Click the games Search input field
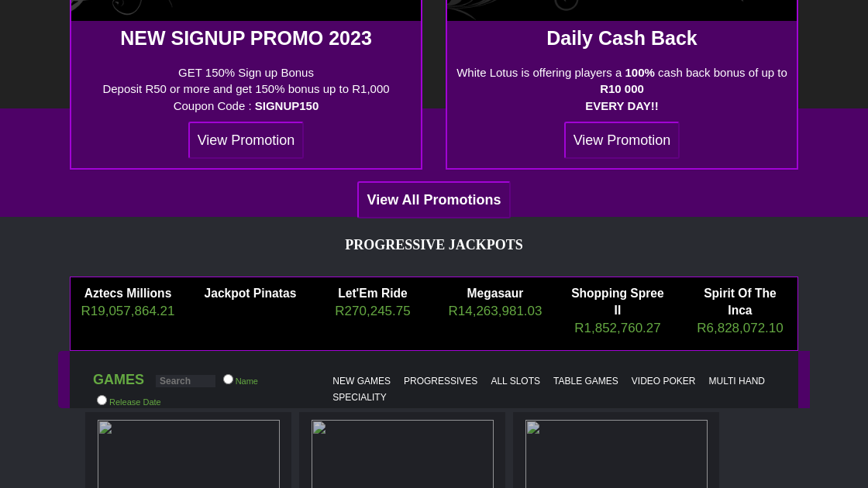 coord(185,381)
